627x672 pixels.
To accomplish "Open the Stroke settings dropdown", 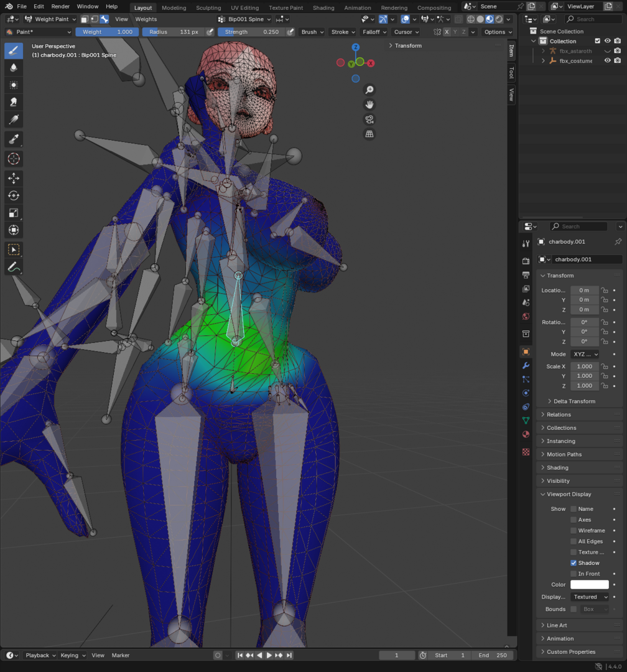I will pyautogui.click(x=343, y=32).
